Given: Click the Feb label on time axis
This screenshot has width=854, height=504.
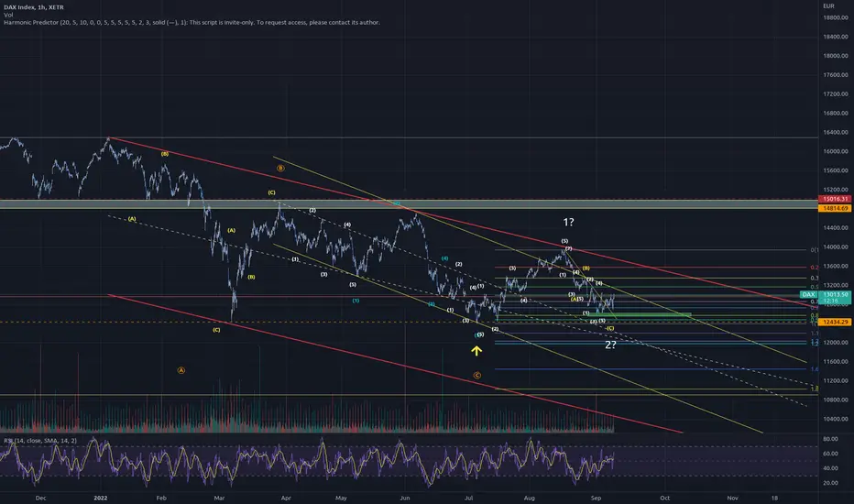Looking at the screenshot, I should coord(160,498).
